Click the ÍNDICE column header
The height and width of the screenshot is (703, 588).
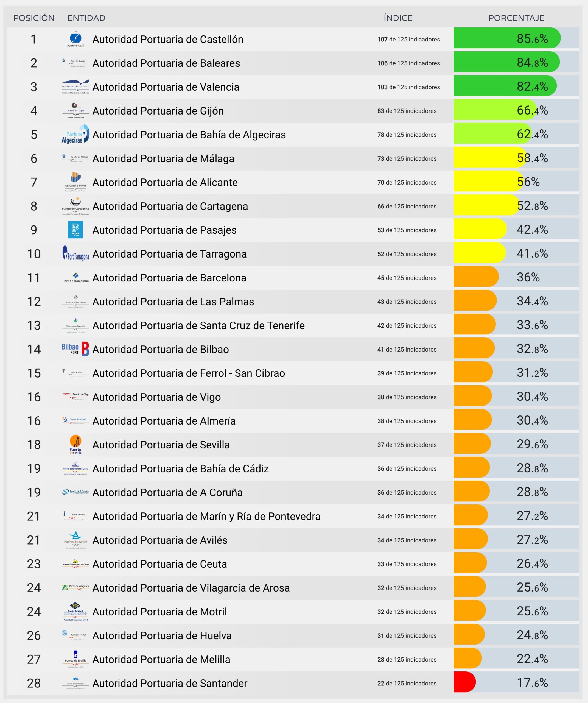pyautogui.click(x=398, y=18)
